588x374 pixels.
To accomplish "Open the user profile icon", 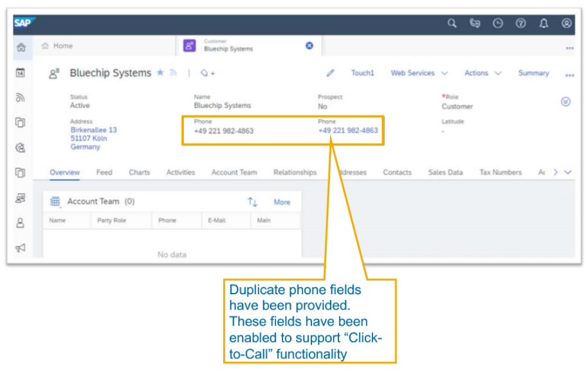I will point(566,23).
